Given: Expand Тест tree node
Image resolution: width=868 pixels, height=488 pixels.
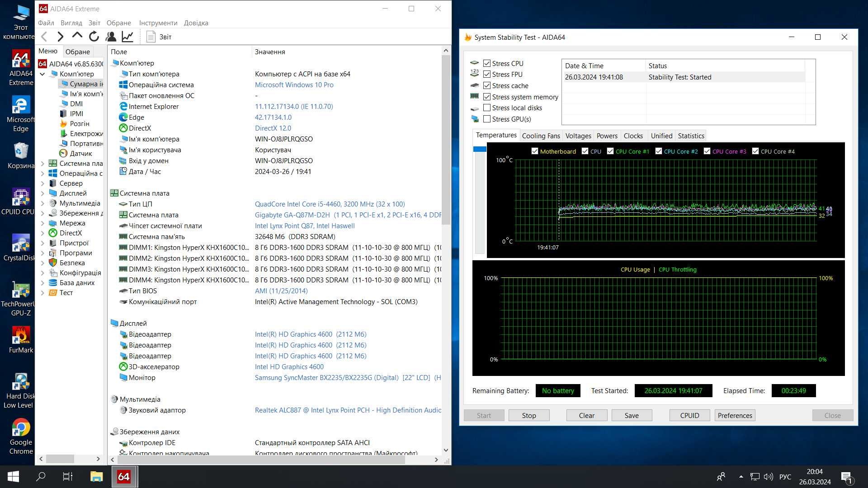Looking at the screenshot, I should pyautogui.click(x=42, y=292).
